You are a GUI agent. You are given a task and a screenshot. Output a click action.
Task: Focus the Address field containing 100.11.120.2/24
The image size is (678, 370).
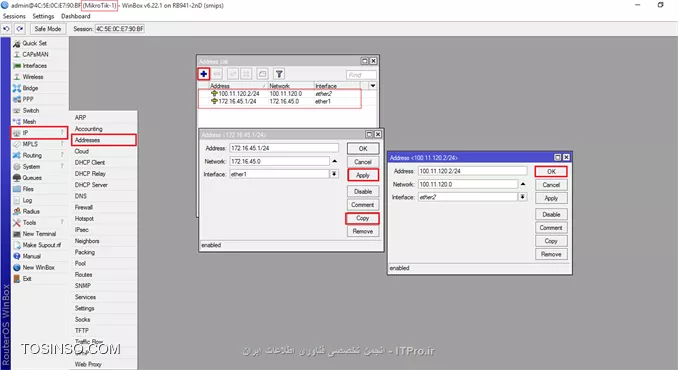[x=473, y=171]
